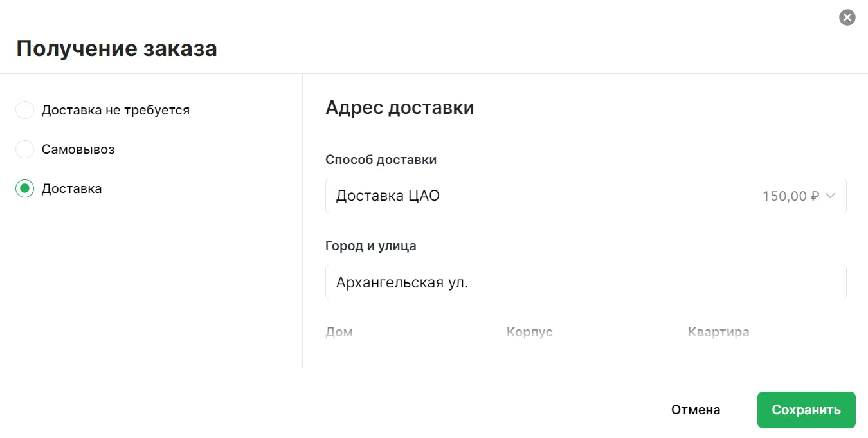Close the order receipt dialog
This screenshot has width=868, height=438.
847,17
